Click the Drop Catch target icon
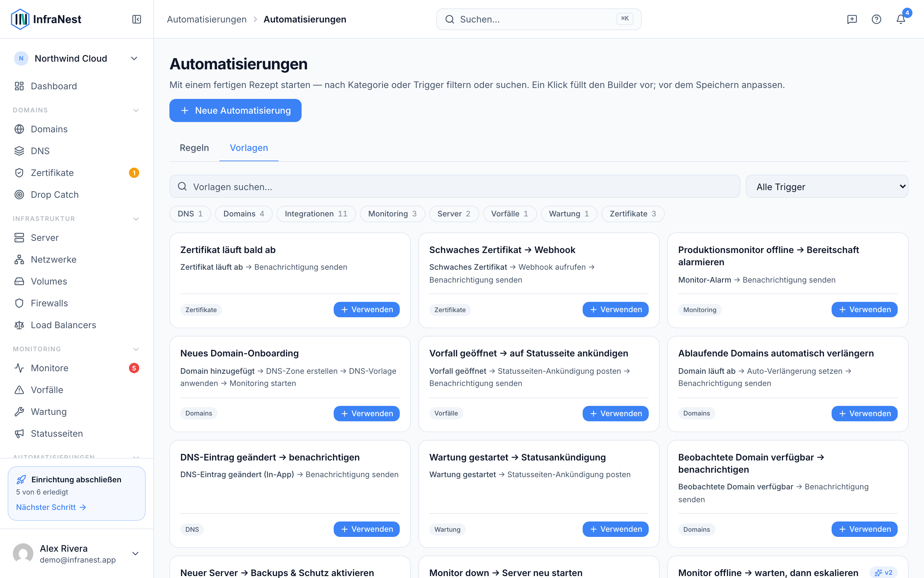 19,195
